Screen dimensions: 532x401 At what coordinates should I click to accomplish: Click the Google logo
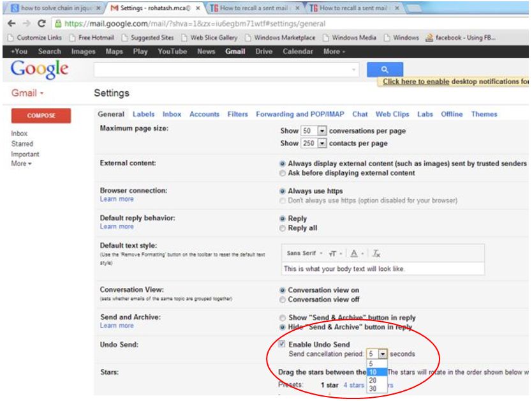click(38, 69)
